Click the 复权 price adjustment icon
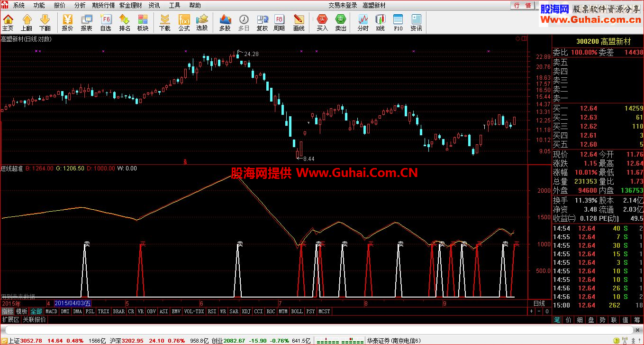 tap(262, 22)
